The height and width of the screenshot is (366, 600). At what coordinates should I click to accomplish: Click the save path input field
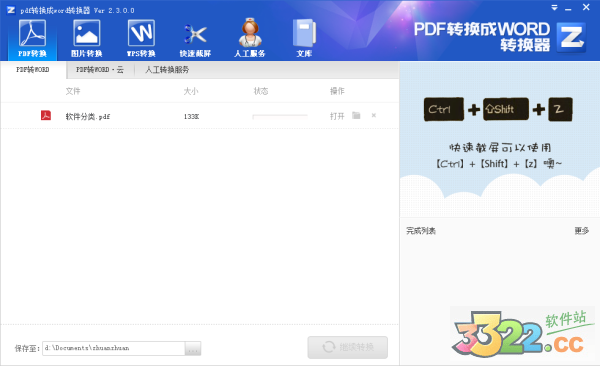coord(114,348)
